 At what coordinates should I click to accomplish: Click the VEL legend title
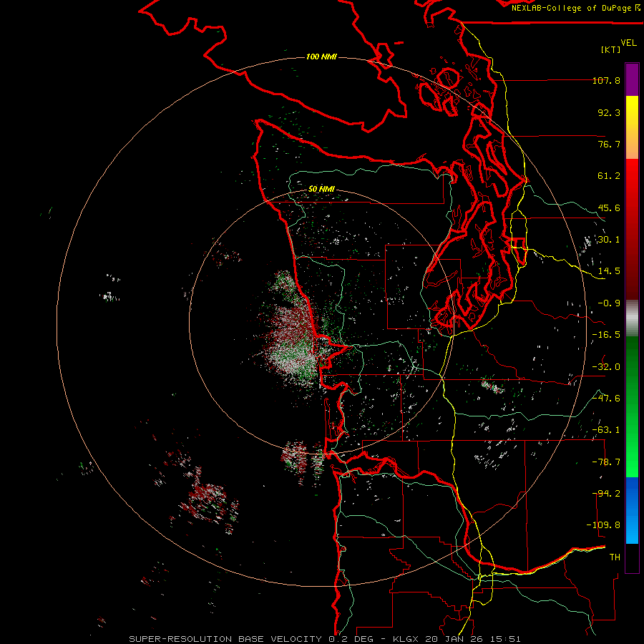point(628,43)
